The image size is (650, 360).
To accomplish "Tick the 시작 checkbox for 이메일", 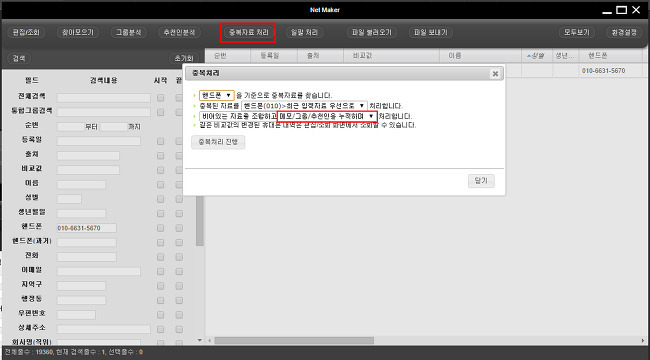I will 160,272.
